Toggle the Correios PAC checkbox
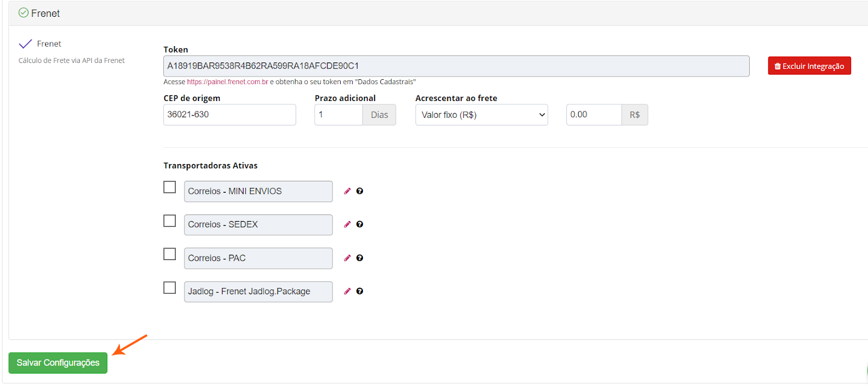The height and width of the screenshot is (385, 868). (x=170, y=254)
